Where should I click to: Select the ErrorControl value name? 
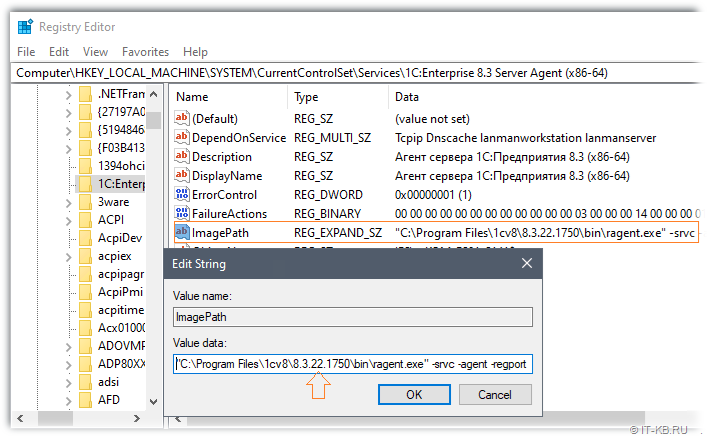[224, 195]
